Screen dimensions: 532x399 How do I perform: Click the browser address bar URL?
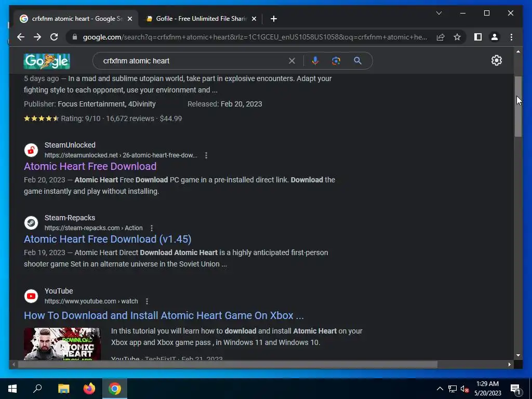tap(255, 37)
